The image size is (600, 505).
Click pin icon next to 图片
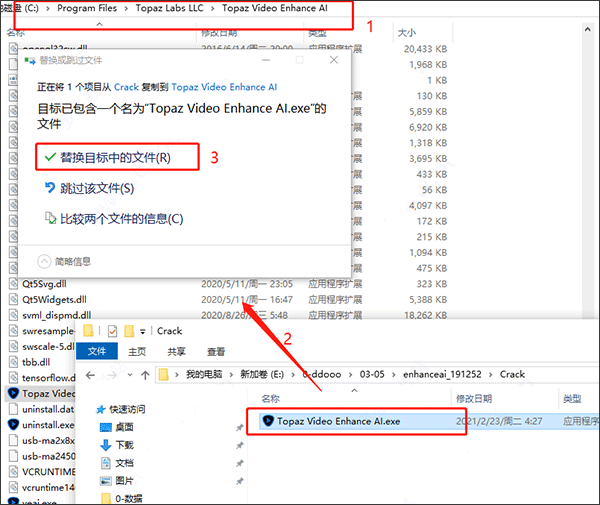click(x=240, y=481)
